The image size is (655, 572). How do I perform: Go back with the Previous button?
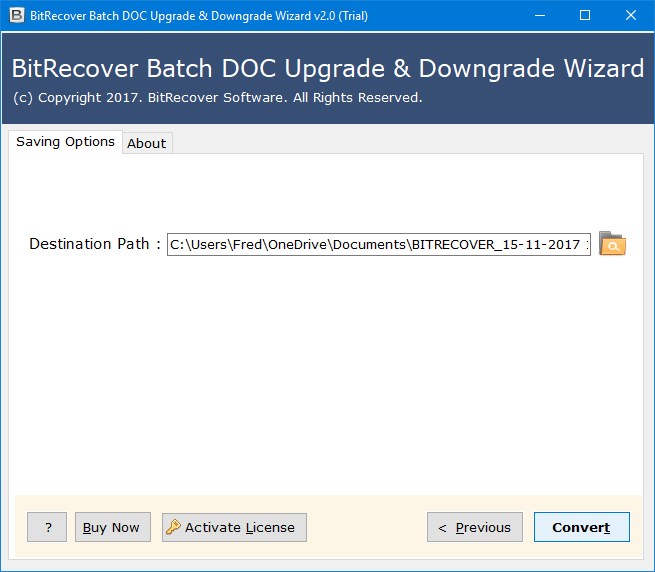475,527
